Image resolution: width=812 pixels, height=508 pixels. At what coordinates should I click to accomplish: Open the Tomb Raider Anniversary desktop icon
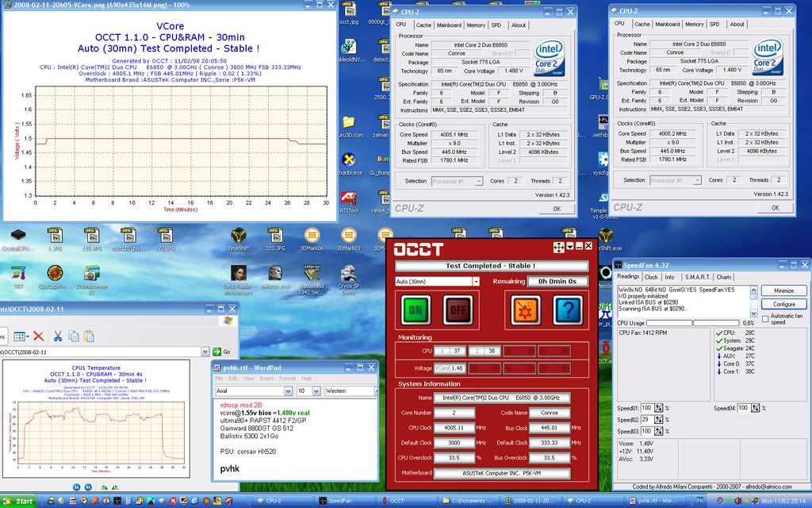point(239,274)
